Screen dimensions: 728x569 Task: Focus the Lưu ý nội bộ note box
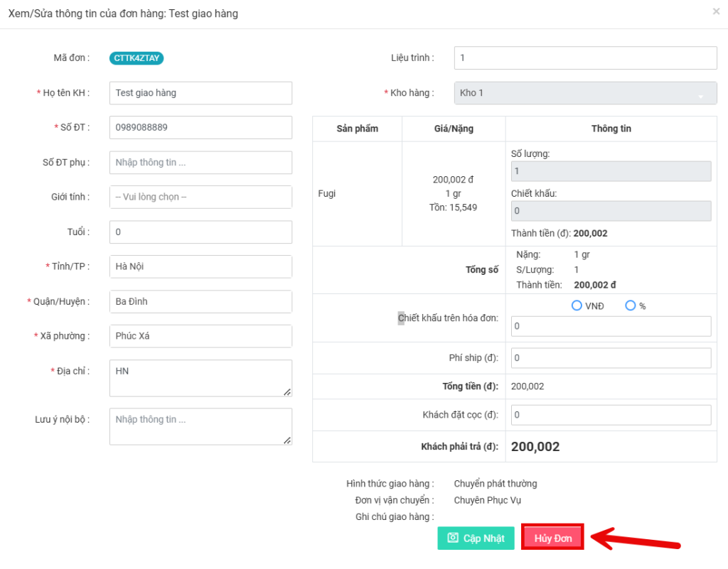click(200, 426)
